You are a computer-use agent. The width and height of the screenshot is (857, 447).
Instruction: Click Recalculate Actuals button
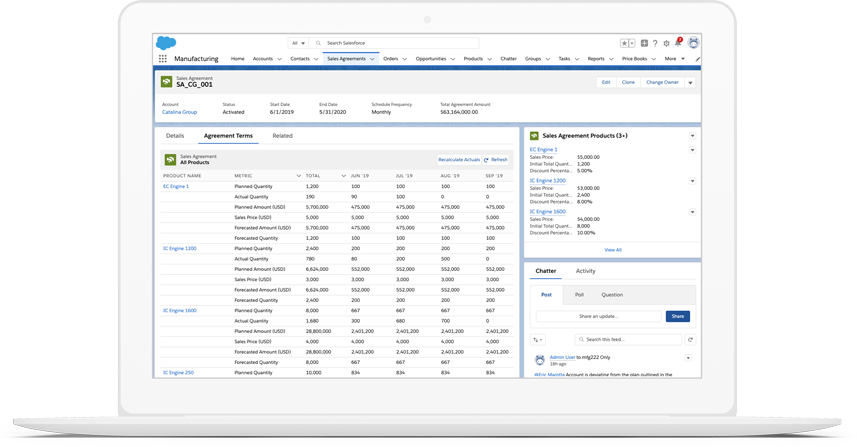click(459, 160)
